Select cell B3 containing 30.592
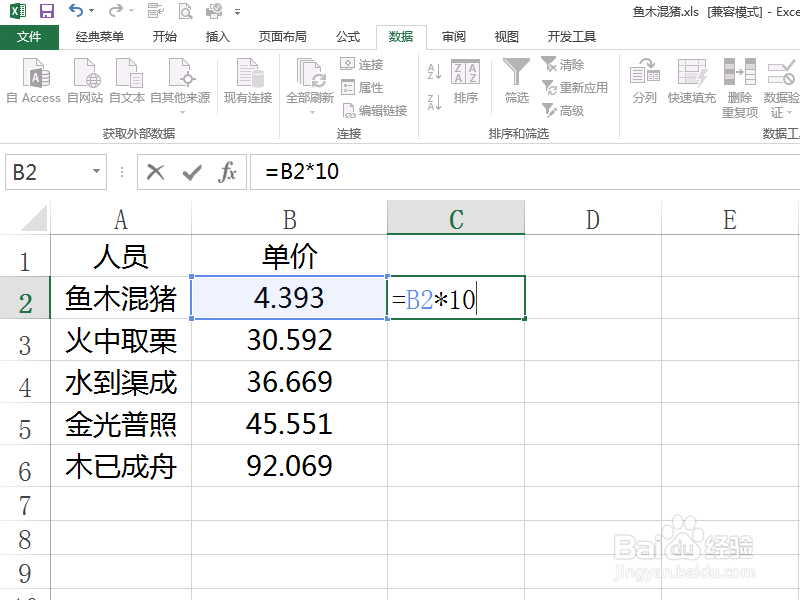The height and width of the screenshot is (600, 800). pos(288,340)
